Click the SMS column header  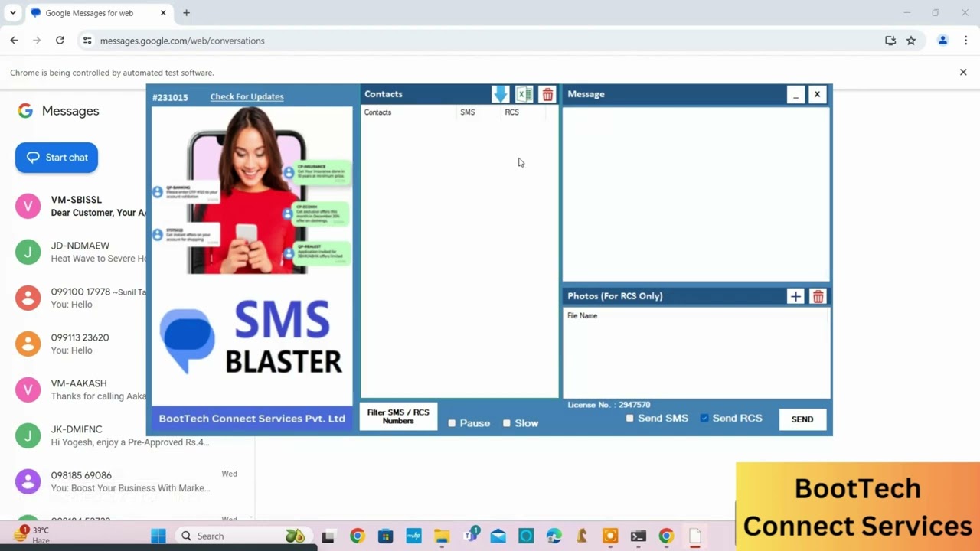click(x=479, y=112)
